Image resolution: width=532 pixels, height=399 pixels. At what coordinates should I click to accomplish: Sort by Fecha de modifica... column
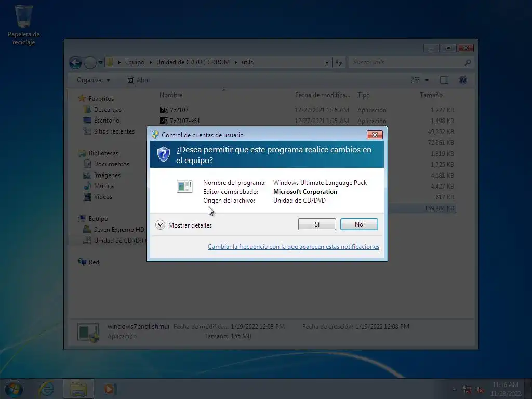pyautogui.click(x=322, y=95)
